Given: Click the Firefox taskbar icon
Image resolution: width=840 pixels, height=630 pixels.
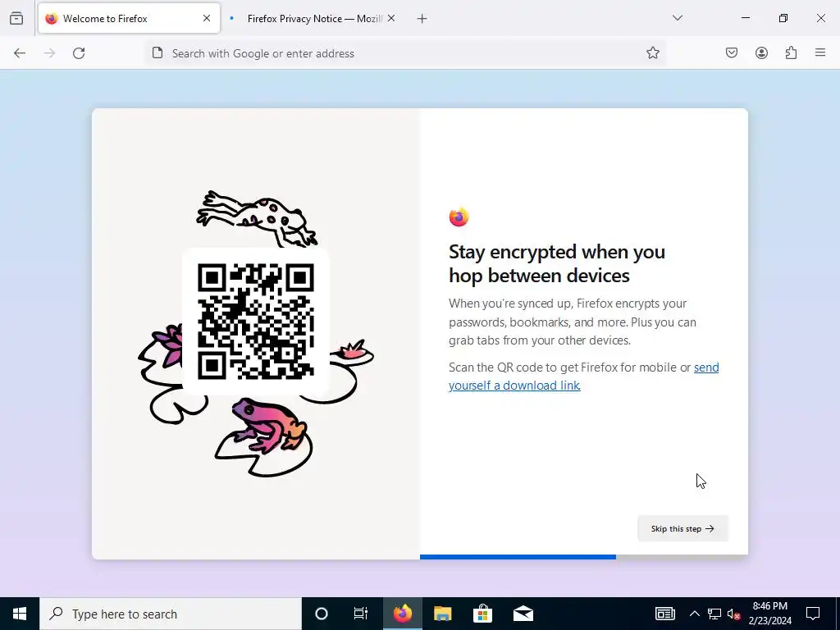Looking at the screenshot, I should (x=402, y=614).
